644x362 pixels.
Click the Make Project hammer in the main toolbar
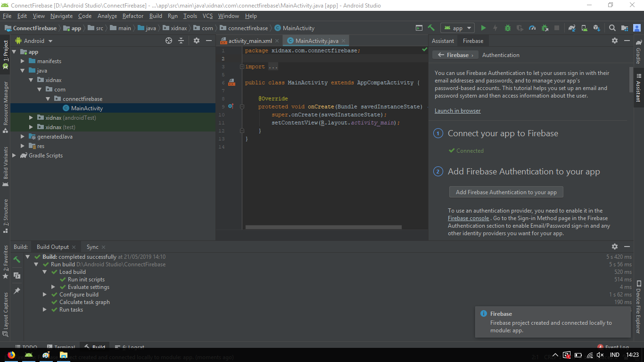431,28
